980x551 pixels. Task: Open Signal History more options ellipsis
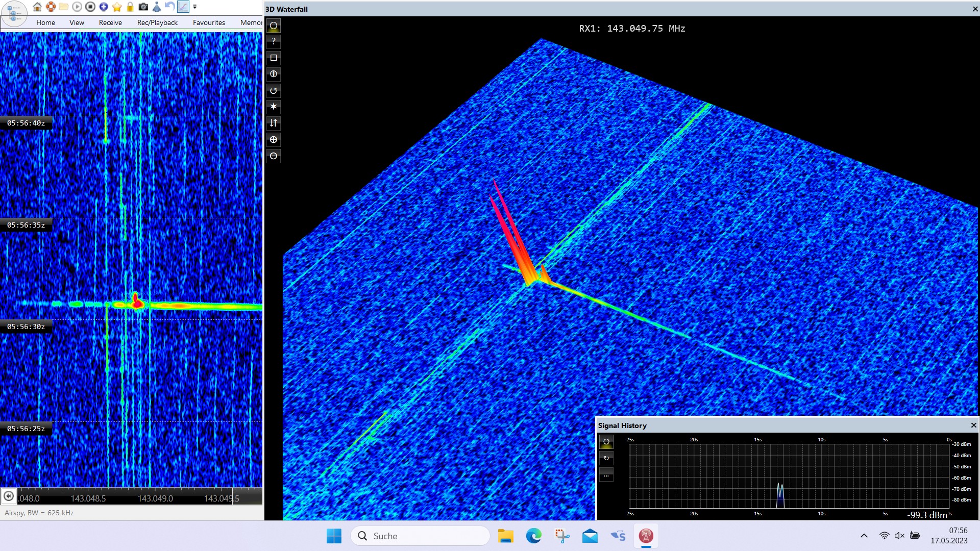tap(606, 475)
